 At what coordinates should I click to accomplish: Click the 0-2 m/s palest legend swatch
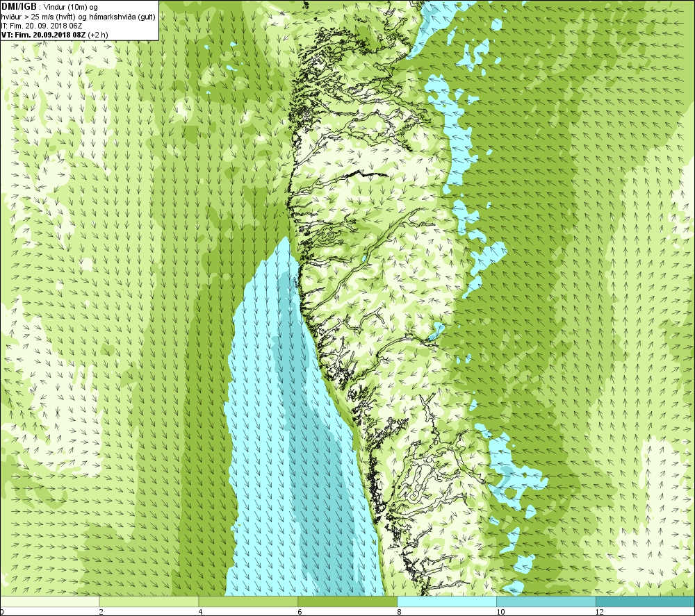[49, 601]
